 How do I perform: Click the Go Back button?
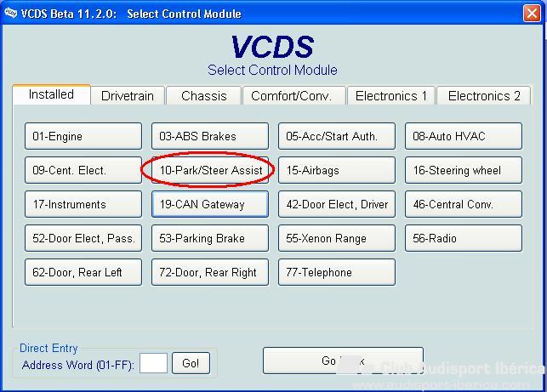(x=343, y=361)
